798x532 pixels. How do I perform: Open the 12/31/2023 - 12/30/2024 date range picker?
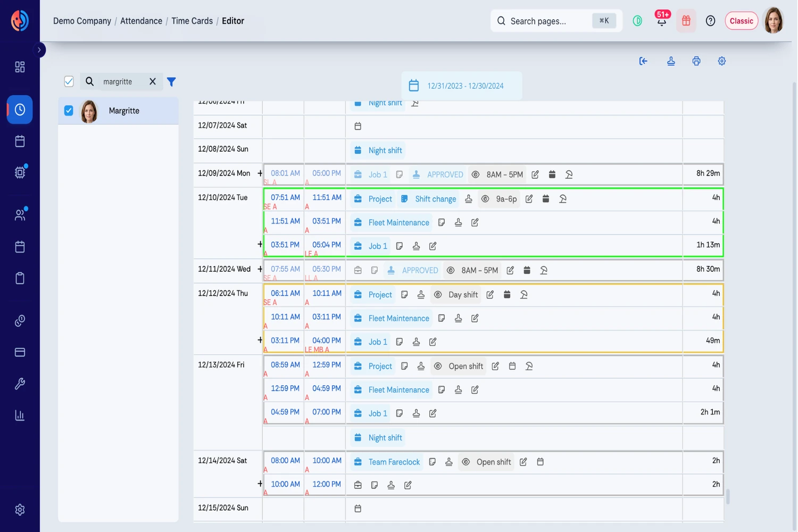click(x=462, y=86)
